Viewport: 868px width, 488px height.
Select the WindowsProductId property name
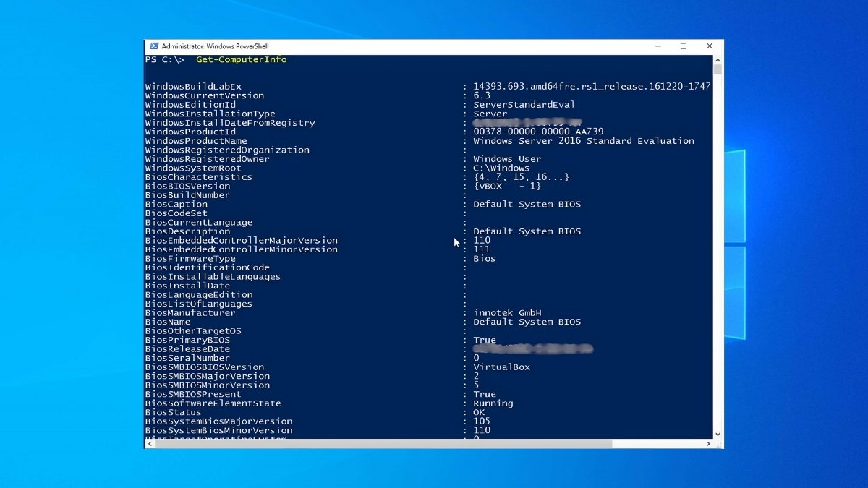(x=191, y=132)
